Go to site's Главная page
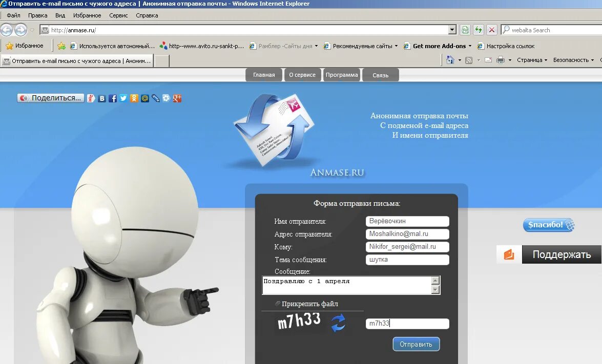This screenshot has height=364, width=602. click(264, 75)
